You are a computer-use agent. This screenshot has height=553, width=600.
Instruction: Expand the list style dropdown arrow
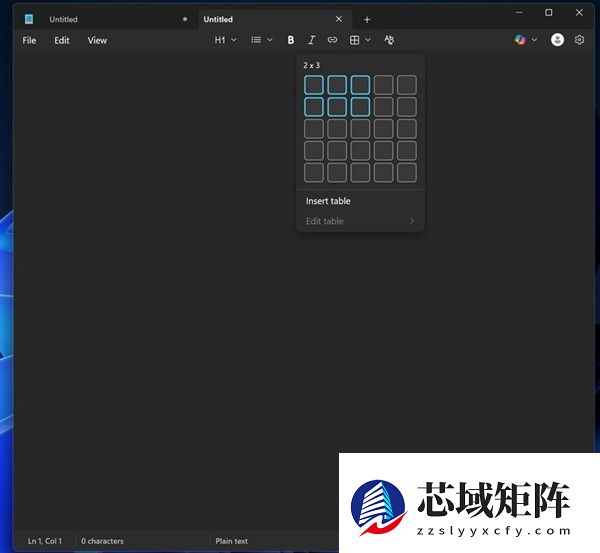click(270, 40)
